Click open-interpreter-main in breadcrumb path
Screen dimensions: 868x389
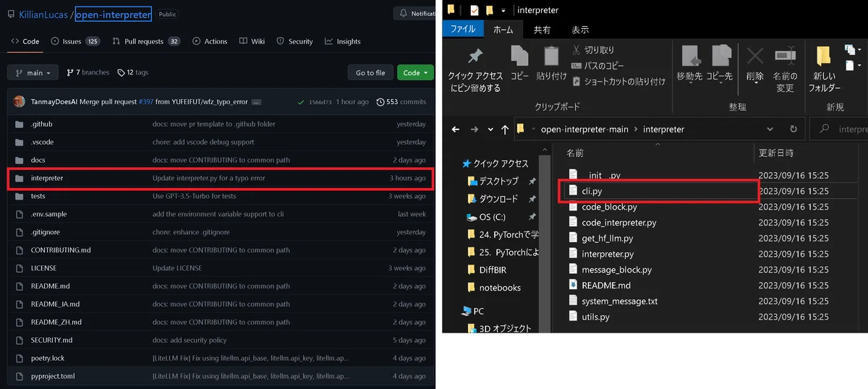pos(584,129)
